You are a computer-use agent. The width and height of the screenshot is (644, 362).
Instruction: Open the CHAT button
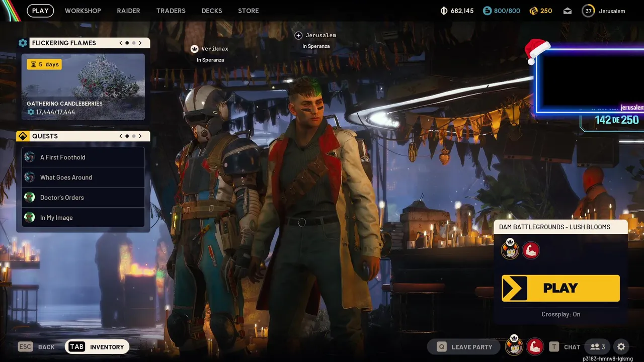[x=566, y=347]
